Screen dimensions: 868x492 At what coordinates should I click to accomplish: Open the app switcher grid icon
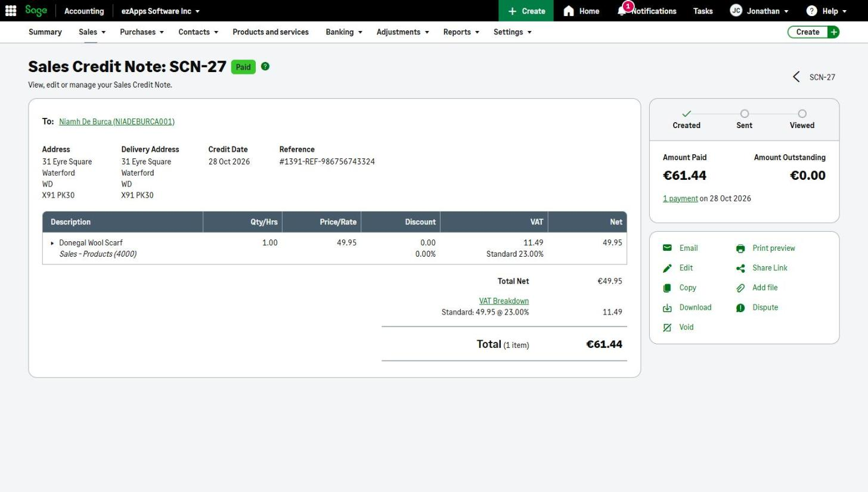pos(11,11)
